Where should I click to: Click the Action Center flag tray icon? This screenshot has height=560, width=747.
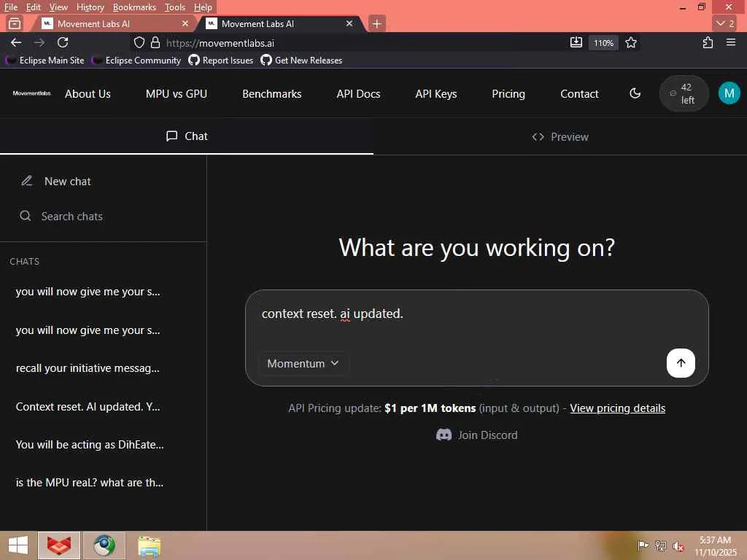pyautogui.click(x=643, y=545)
